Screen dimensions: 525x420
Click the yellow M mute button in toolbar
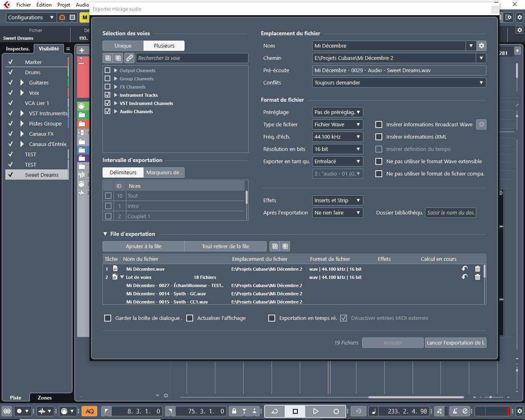(84, 17)
